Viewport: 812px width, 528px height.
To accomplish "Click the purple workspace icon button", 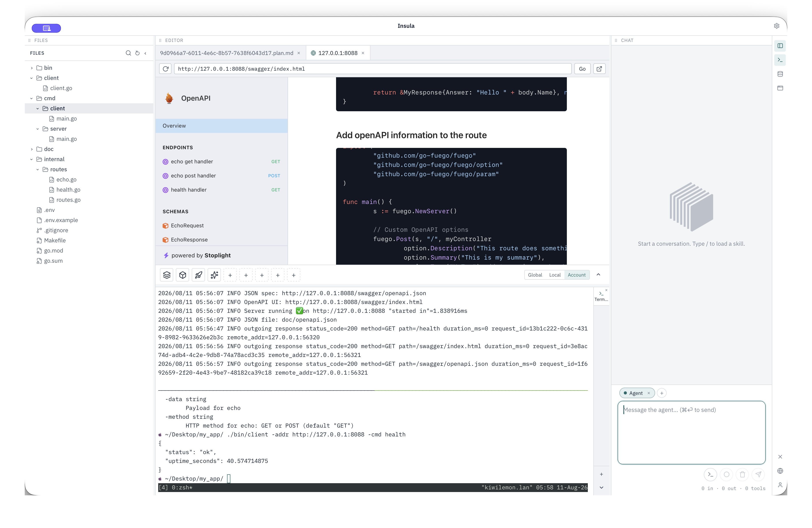I will tap(46, 28).
